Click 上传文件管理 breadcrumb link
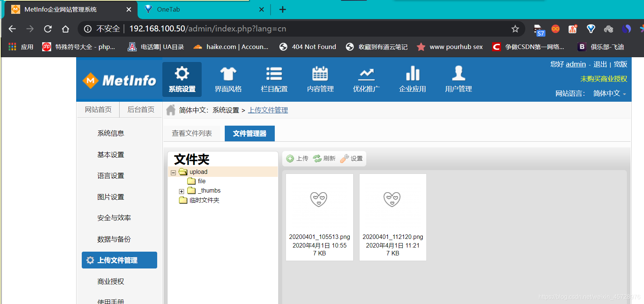Viewport: 644px width, 304px height. click(x=268, y=110)
